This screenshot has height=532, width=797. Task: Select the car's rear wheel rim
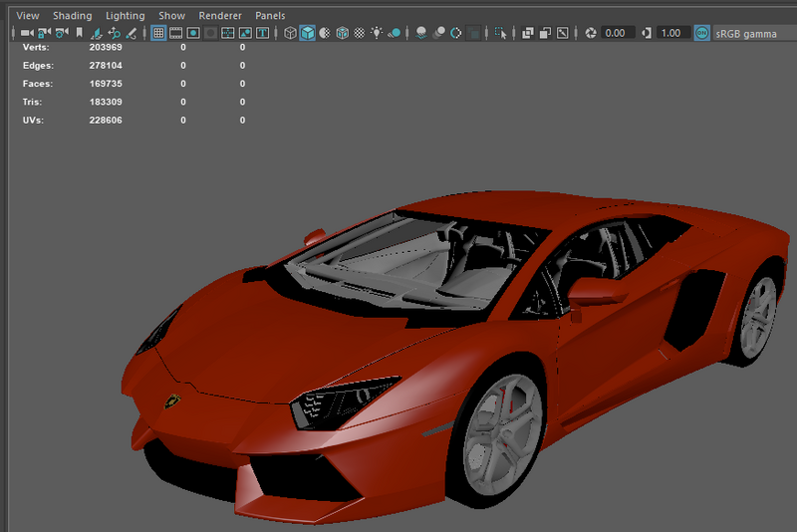(758, 318)
